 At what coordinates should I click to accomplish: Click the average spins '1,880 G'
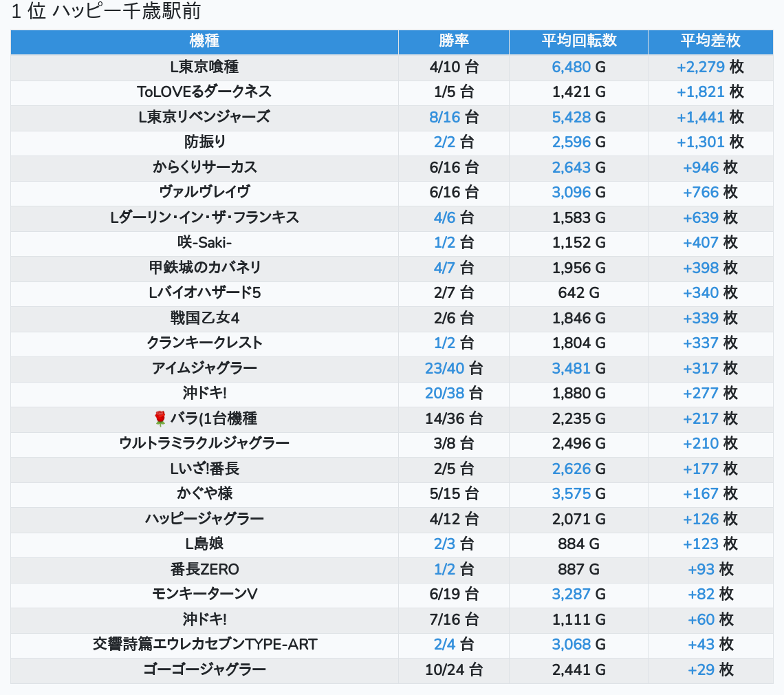click(578, 394)
